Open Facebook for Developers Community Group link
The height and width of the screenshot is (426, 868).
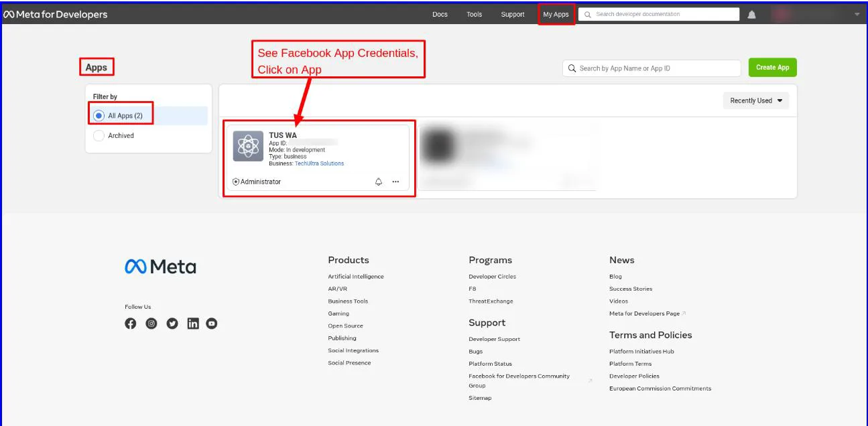pos(519,380)
